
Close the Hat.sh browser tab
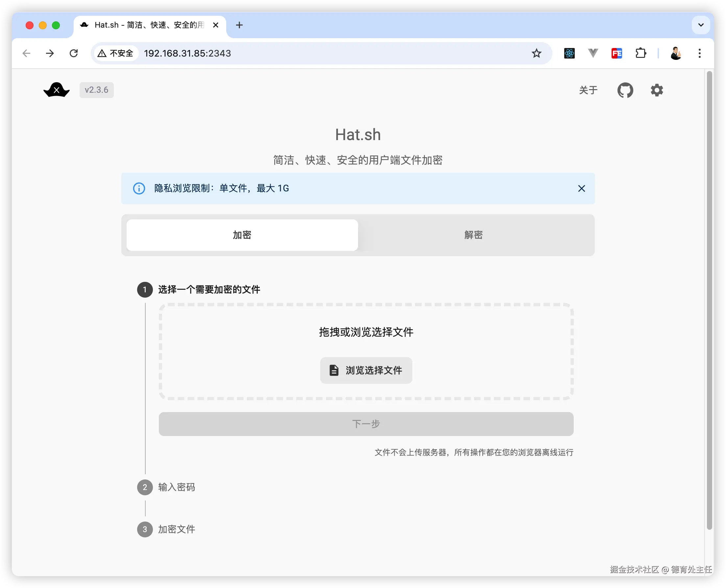click(x=216, y=25)
